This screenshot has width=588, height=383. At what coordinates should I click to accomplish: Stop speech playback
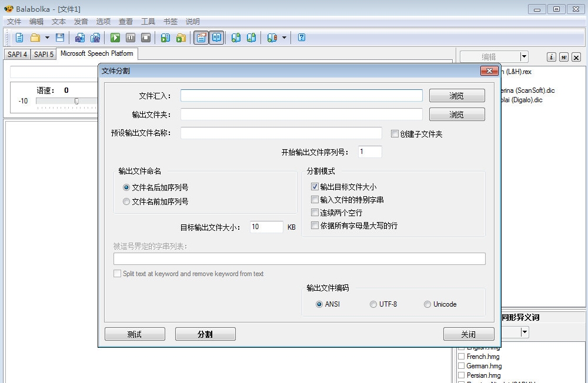pos(146,38)
